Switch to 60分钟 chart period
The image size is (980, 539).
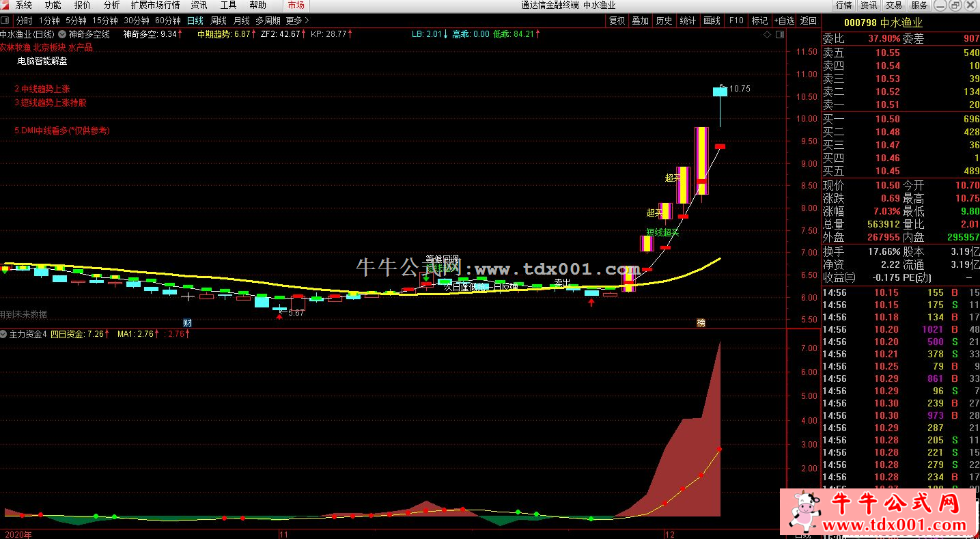tap(168, 20)
